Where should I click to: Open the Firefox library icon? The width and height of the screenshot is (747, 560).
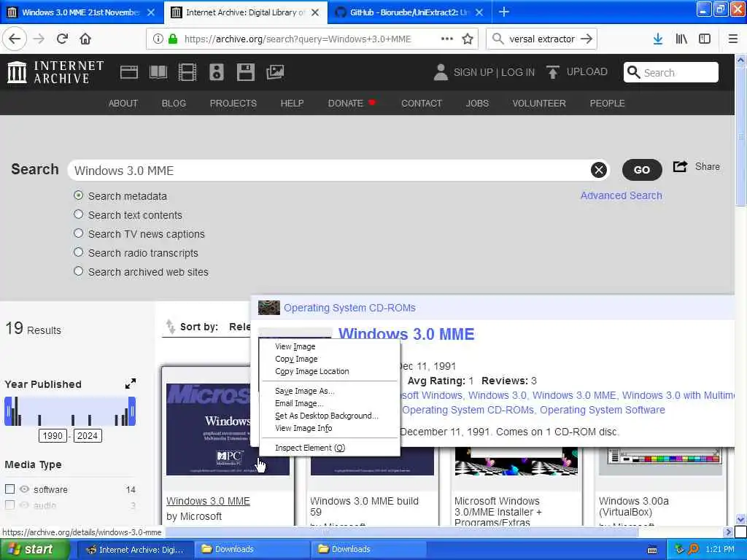click(x=681, y=39)
